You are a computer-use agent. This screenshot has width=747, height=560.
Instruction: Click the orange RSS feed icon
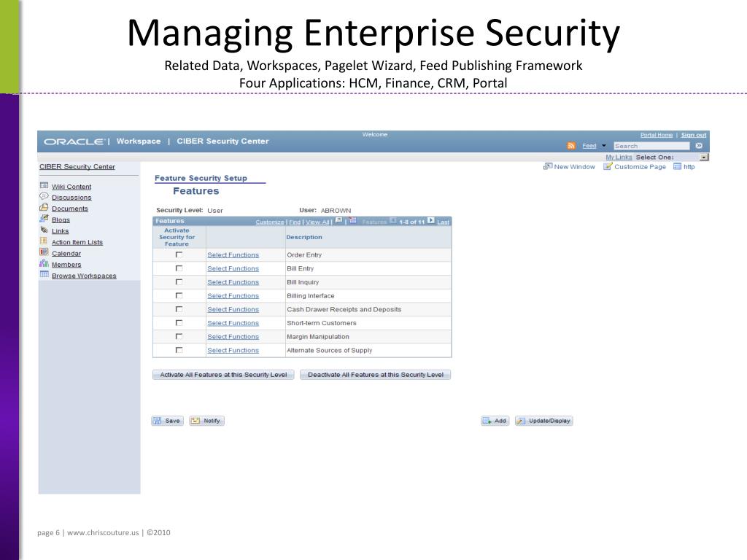coord(571,146)
